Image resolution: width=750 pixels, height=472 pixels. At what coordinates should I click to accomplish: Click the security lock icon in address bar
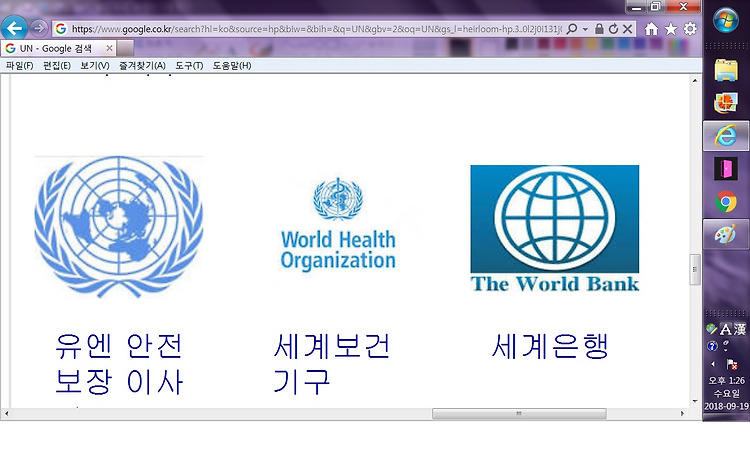[599, 29]
